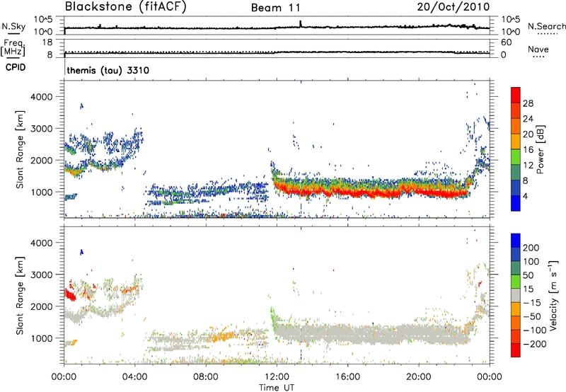The image size is (566, 392).
Task: Click the red bottom segment of the velocity colorbar
Action: point(516,350)
